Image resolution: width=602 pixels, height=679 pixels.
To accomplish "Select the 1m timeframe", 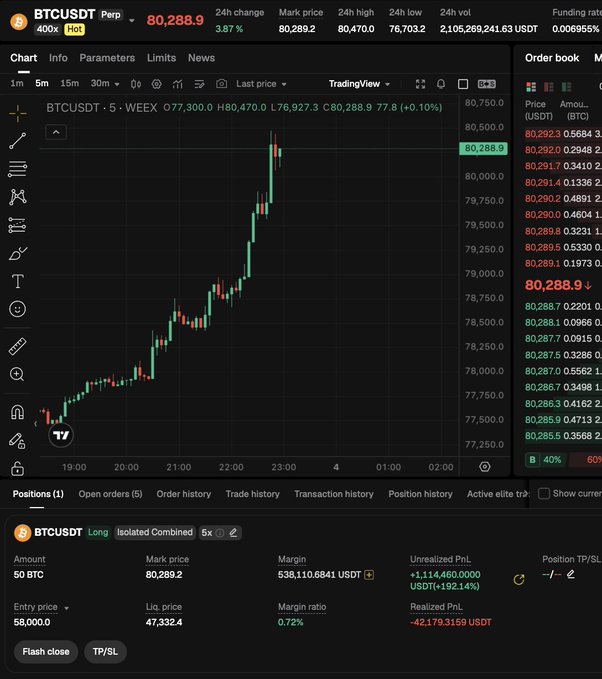I will tap(17, 83).
